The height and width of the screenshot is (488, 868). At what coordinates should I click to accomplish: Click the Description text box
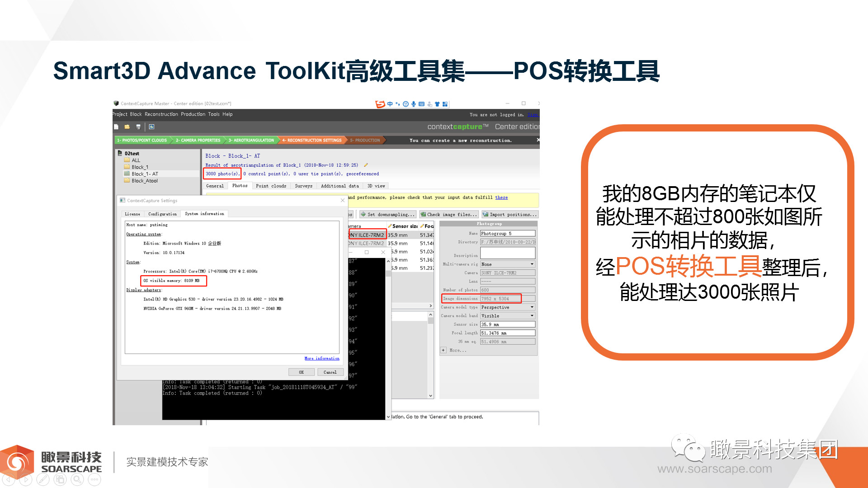[x=508, y=253]
